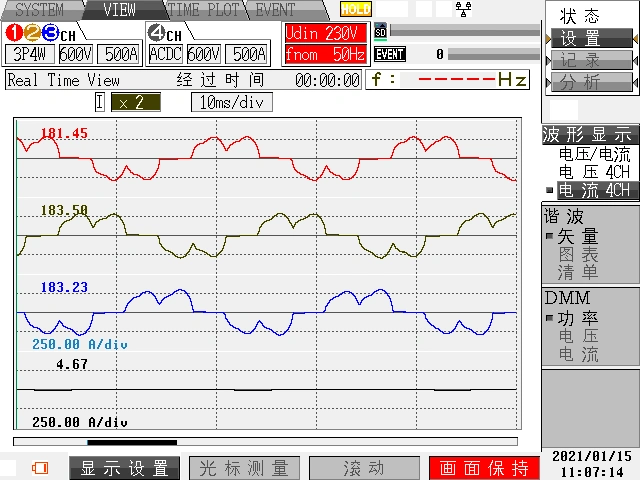Click the orange battery icon at bottom-left
Viewport: 640px width, 480px height.
click(x=41, y=467)
